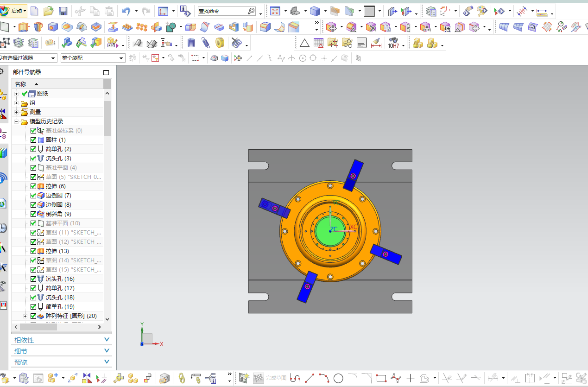
Task: Click the object information icon beside the search box
Action: pos(184,11)
